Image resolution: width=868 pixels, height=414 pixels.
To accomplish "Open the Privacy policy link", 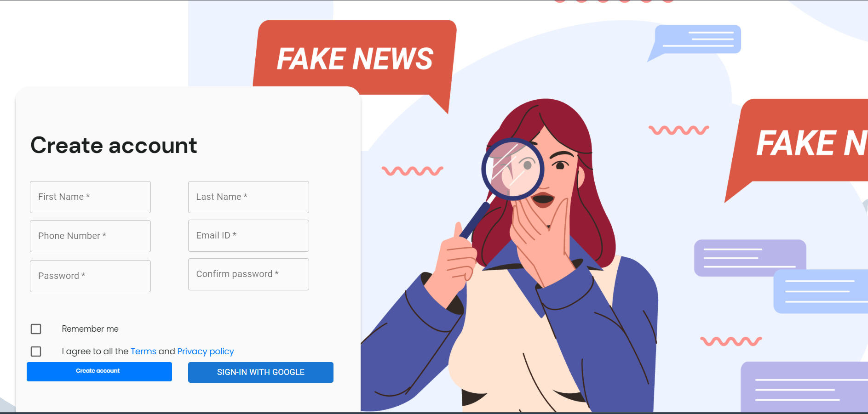I will point(206,352).
